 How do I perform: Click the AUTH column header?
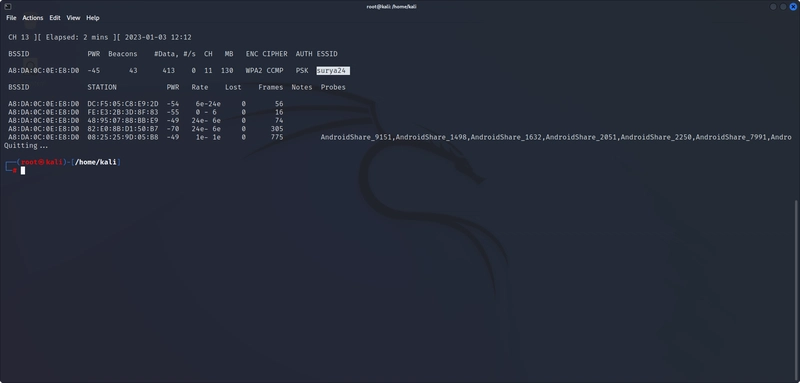click(x=304, y=54)
